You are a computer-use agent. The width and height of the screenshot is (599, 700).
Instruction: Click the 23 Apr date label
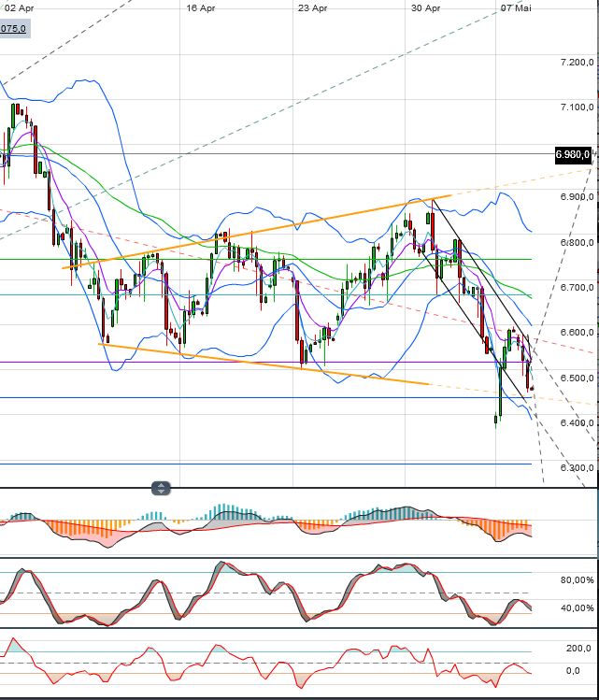[x=312, y=8]
